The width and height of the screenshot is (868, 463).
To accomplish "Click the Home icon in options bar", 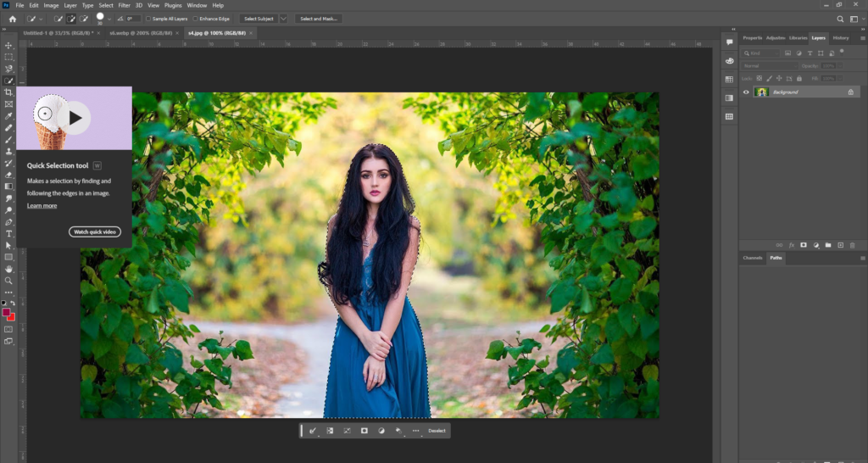I will [x=12, y=19].
